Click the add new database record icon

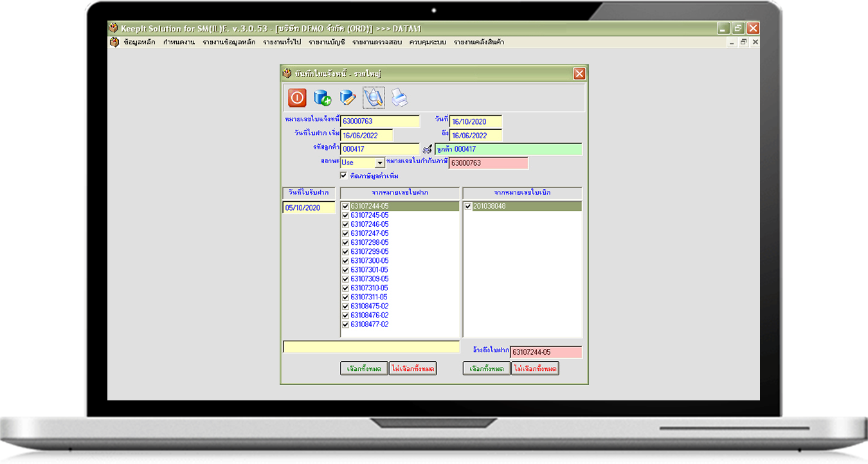(322, 98)
